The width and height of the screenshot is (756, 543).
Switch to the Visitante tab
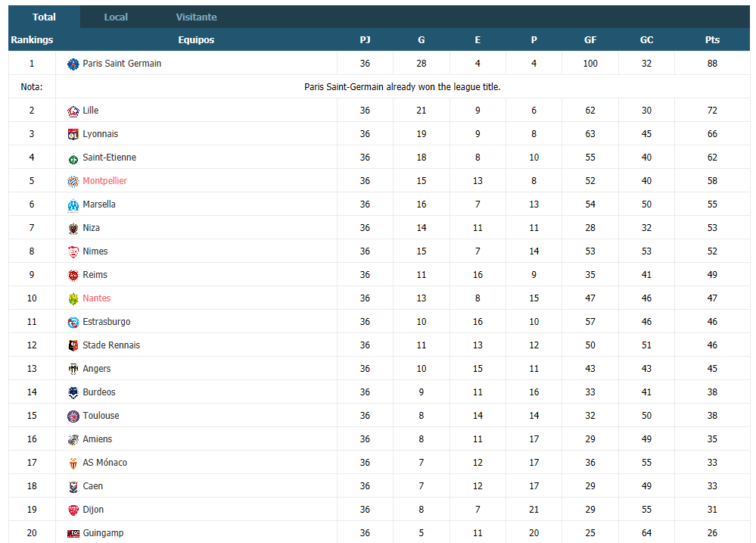click(196, 17)
